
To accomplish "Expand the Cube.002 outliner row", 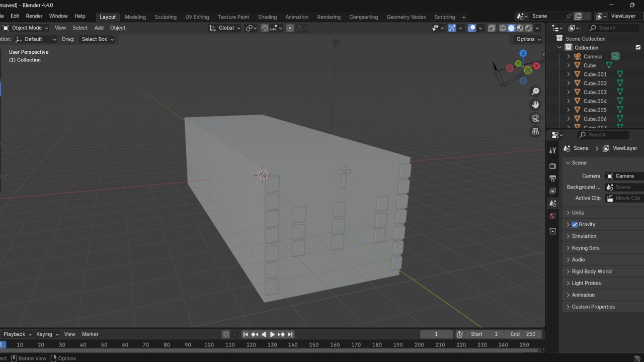I will 569,83.
